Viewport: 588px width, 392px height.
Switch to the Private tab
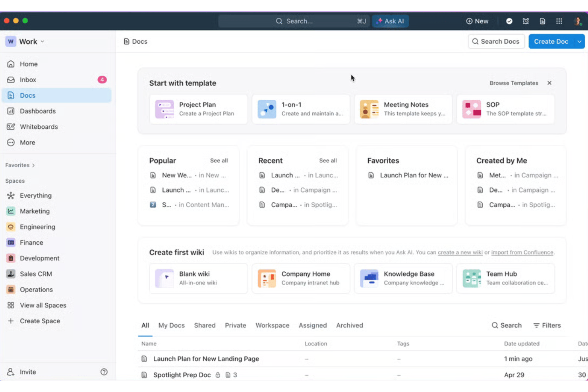(x=236, y=325)
